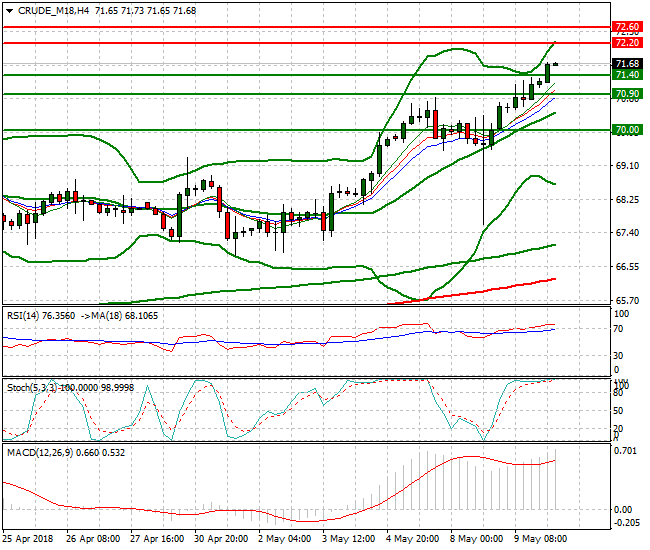Click the current price label 71.68

click(x=627, y=63)
